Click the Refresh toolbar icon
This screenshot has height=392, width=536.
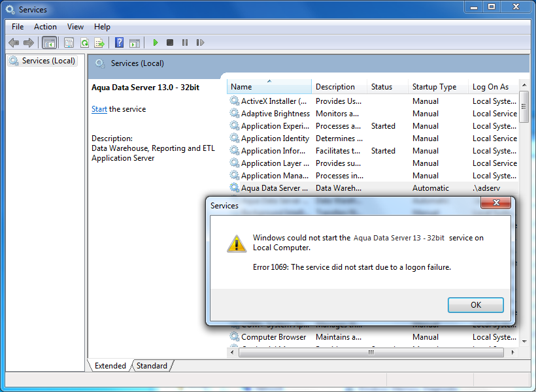click(84, 42)
